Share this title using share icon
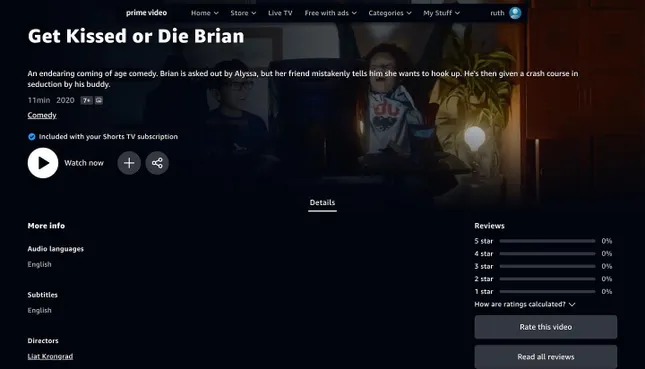This screenshot has width=645, height=369. coord(157,163)
